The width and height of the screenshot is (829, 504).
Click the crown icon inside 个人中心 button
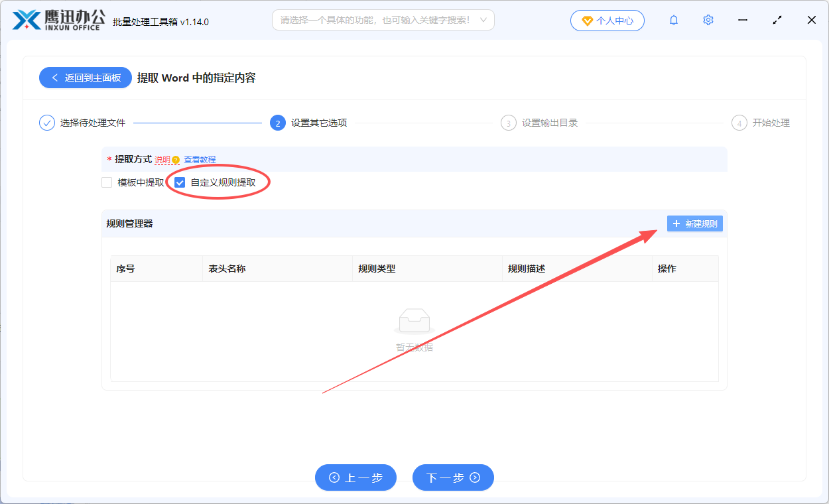click(x=588, y=21)
